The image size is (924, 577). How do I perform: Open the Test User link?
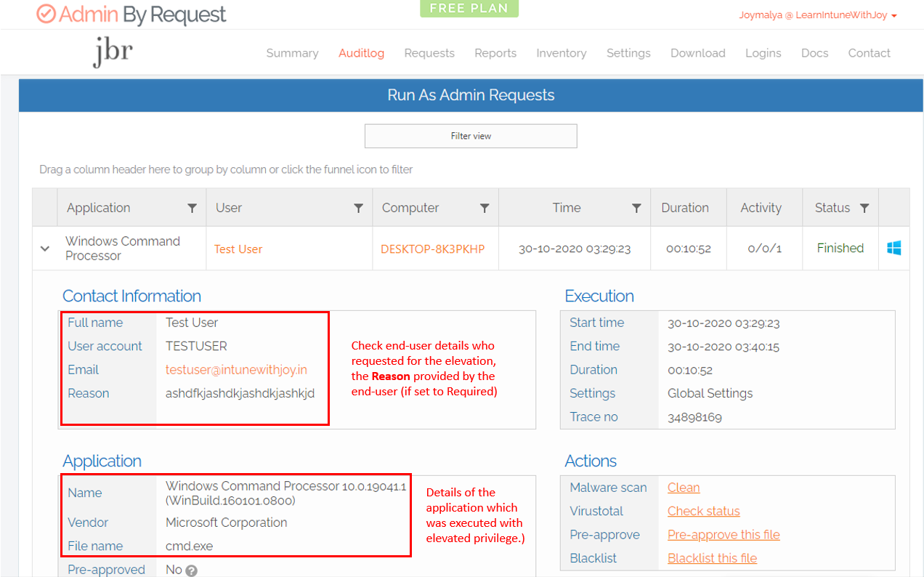click(238, 249)
